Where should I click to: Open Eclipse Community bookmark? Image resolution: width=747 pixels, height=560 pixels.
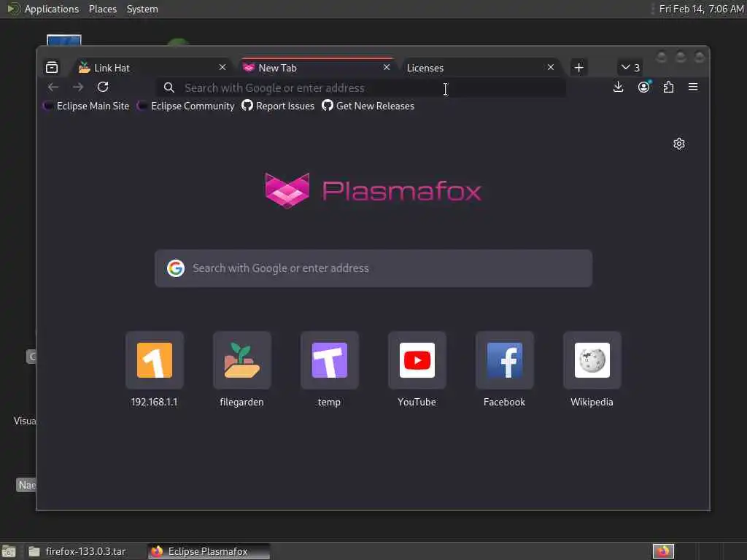pyautogui.click(x=186, y=106)
